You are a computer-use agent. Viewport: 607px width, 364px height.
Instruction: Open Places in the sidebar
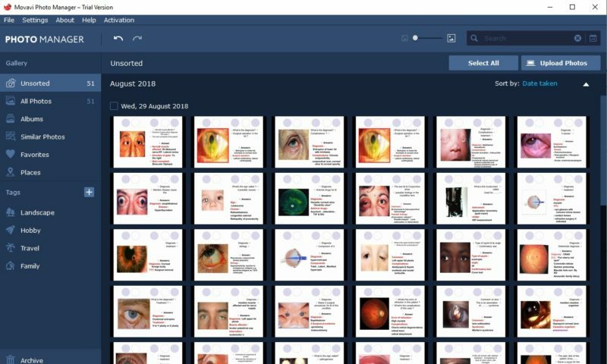[x=50, y=172]
